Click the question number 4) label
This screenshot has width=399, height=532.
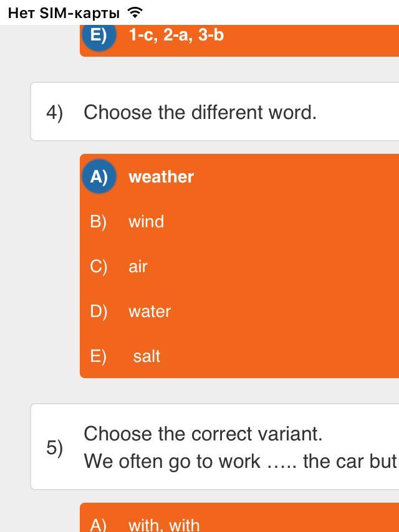tap(55, 113)
